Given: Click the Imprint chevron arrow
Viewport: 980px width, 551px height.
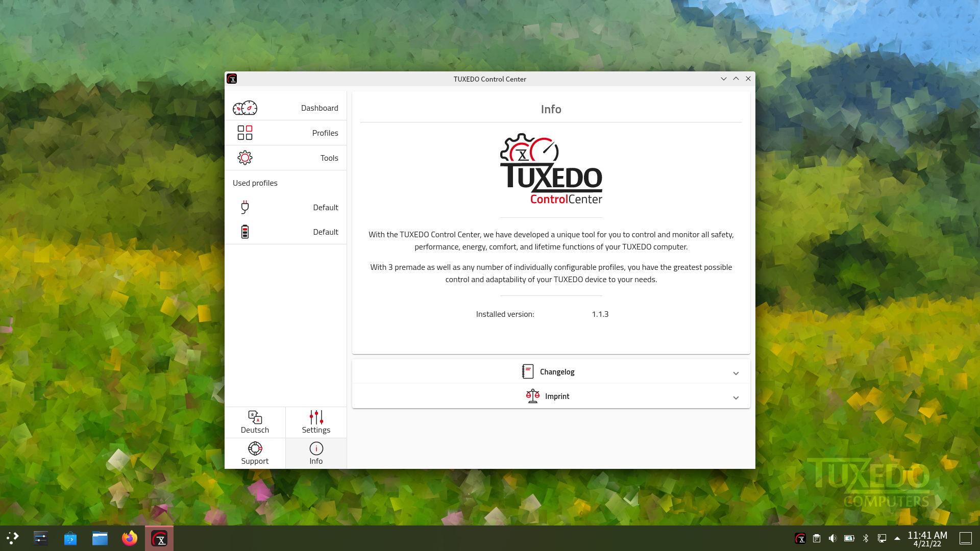Looking at the screenshot, I should pyautogui.click(x=736, y=397).
